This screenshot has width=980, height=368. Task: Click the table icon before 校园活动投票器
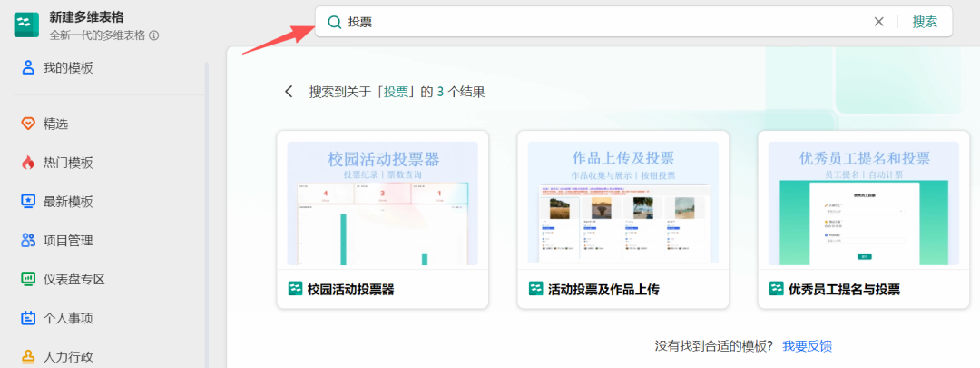[x=295, y=289]
